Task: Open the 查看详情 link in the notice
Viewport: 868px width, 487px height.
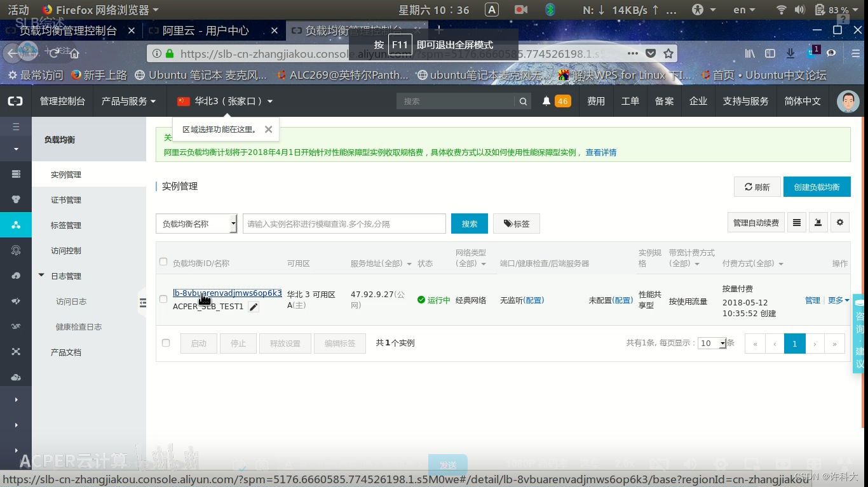Action: (600, 152)
